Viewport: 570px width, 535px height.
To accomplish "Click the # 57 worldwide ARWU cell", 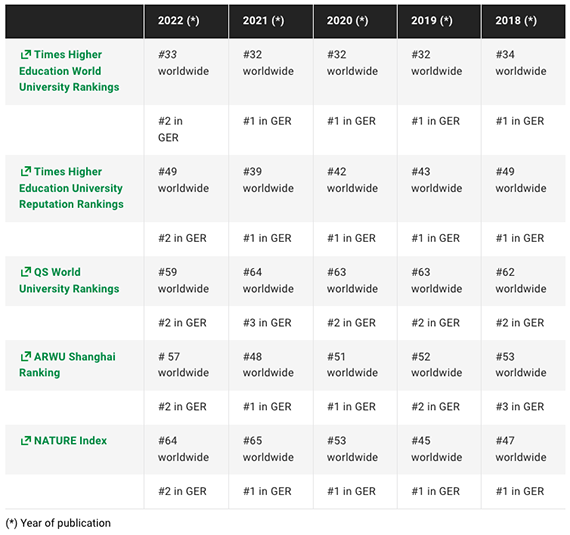I will [x=186, y=365].
